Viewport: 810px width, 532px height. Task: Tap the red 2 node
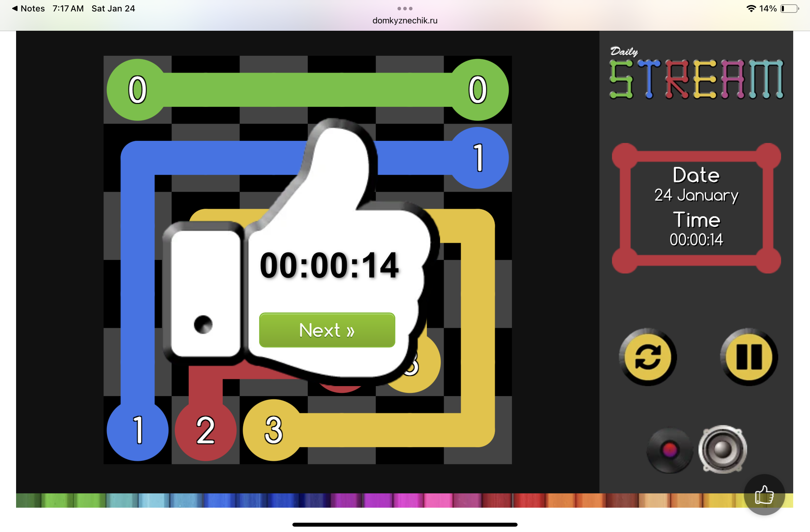pos(206,430)
